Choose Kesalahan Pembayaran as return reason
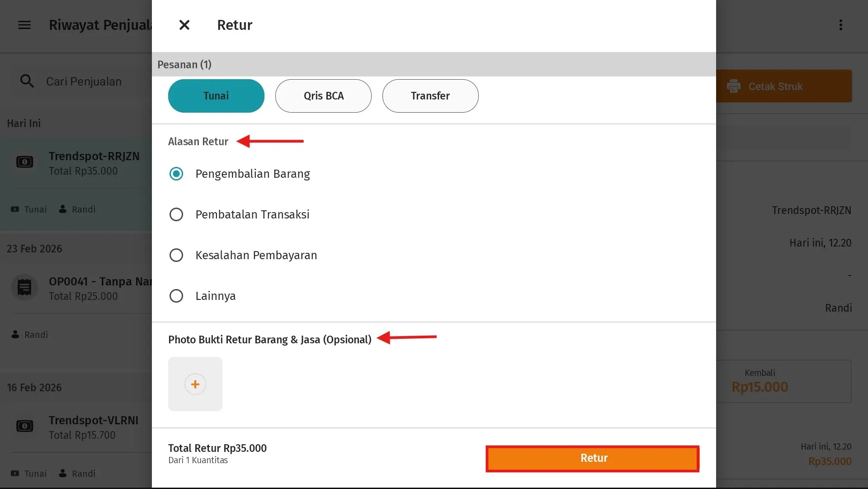This screenshot has width=868, height=489. click(x=176, y=255)
